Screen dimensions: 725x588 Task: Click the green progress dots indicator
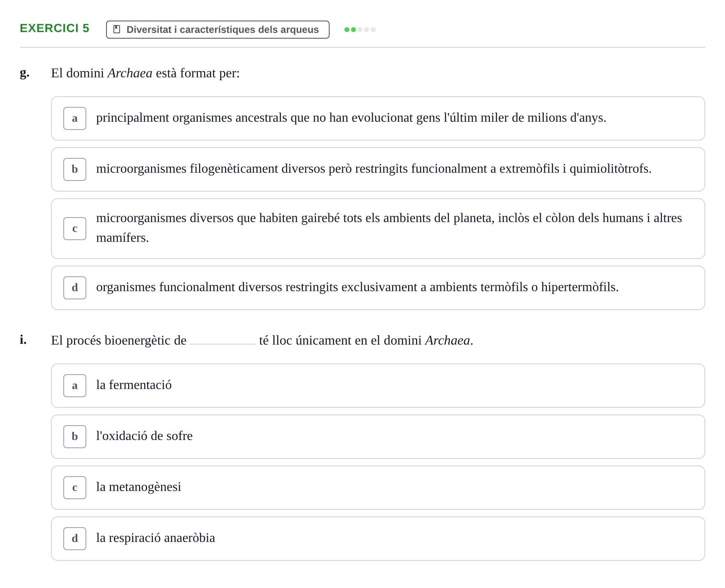click(360, 30)
